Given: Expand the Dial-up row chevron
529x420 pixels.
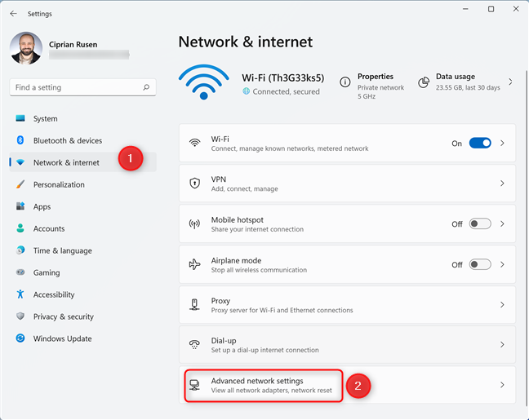Looking at the screenshot, I should tap(502, 344).
